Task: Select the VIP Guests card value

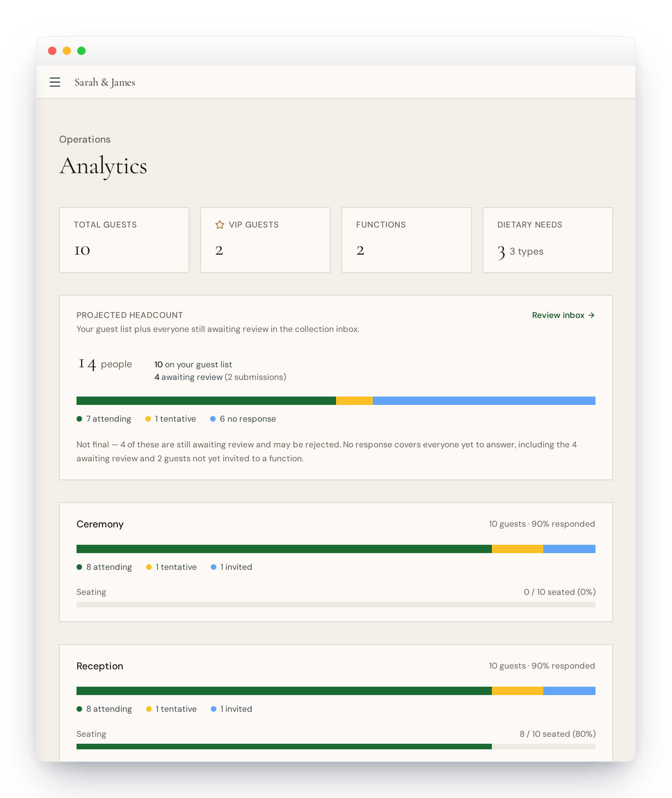Action: tap(219, 250)
